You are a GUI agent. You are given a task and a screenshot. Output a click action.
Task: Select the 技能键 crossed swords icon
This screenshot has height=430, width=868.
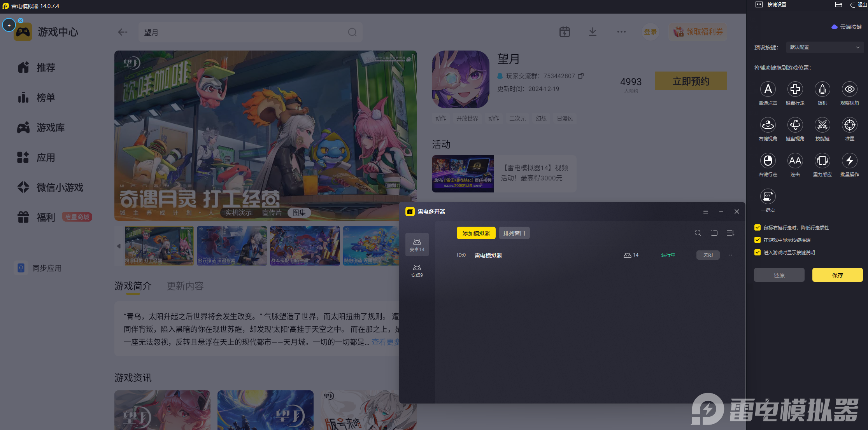pos(822,125)
